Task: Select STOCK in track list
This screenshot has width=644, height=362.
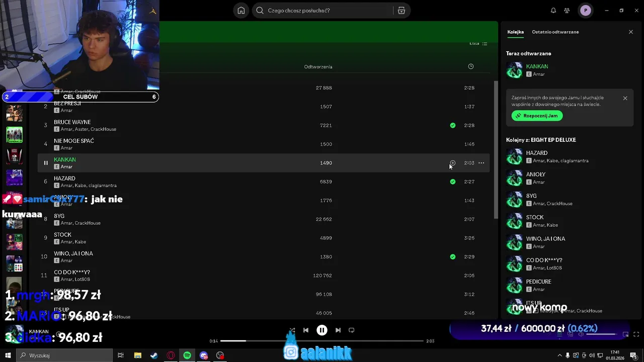Action: (x=264, y=238)
